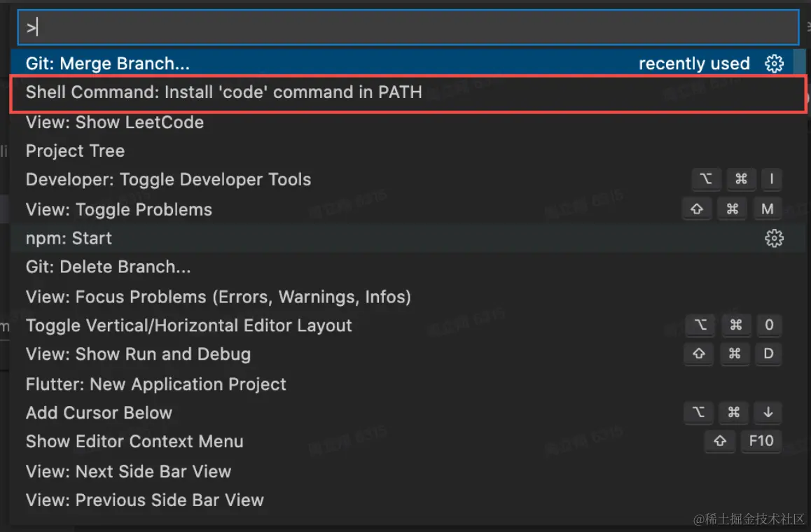
Task: Click the M key badge for Toggle Problems
Action: pyautogui.click(x=768, y=209)
